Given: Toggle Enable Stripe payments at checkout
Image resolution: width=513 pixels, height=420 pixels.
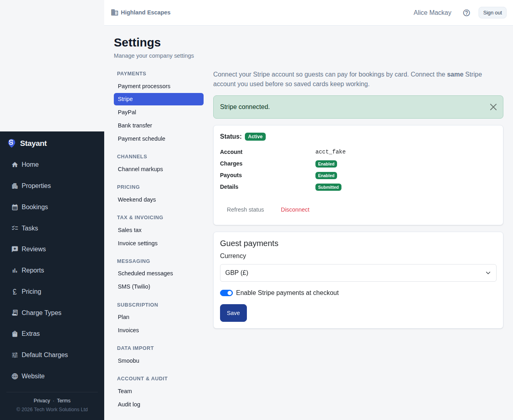Looking at the screenshot, I should point(226,293).
